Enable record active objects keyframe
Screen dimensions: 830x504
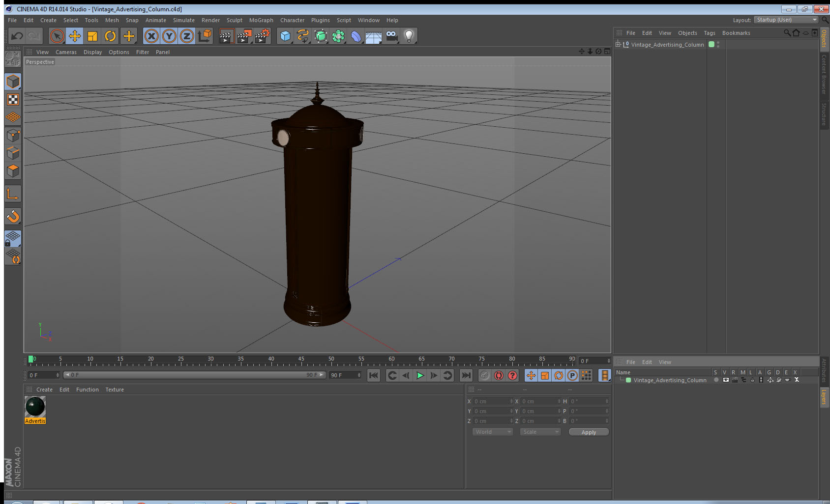pyautogui.click(x=485, y=375)
